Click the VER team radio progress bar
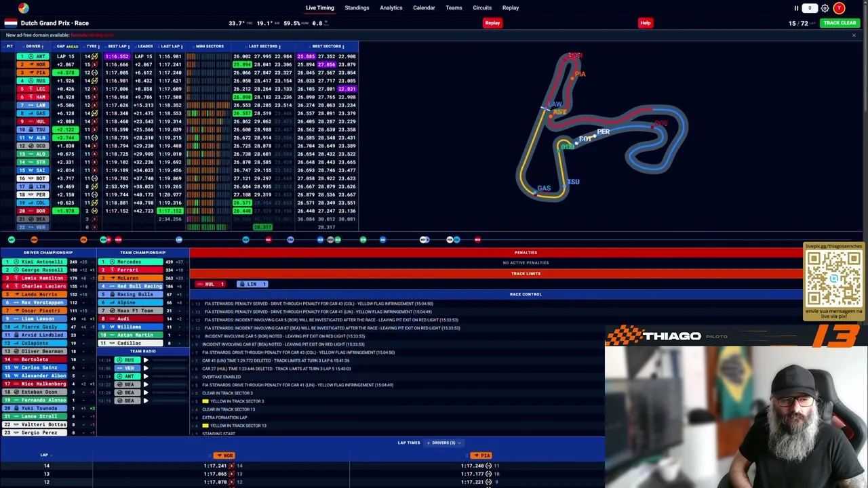The image size is (868, 488). tap(169, 368)
